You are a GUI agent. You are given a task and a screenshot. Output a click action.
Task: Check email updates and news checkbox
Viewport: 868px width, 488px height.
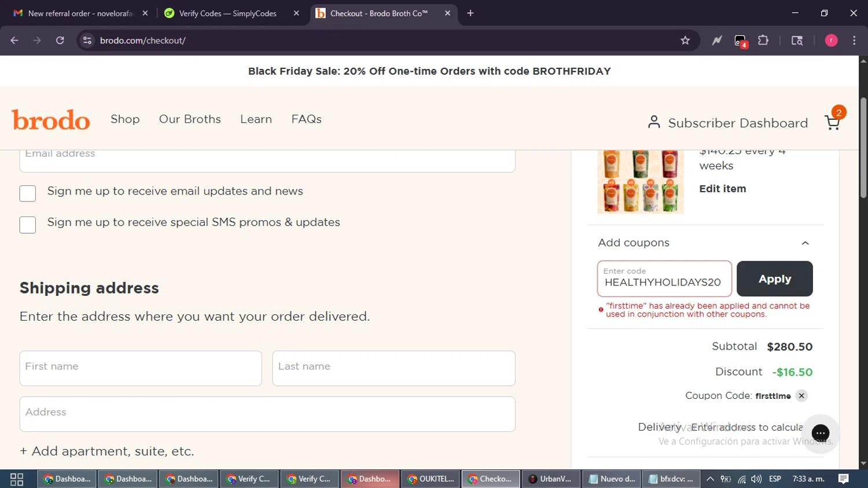click(28, 193)
